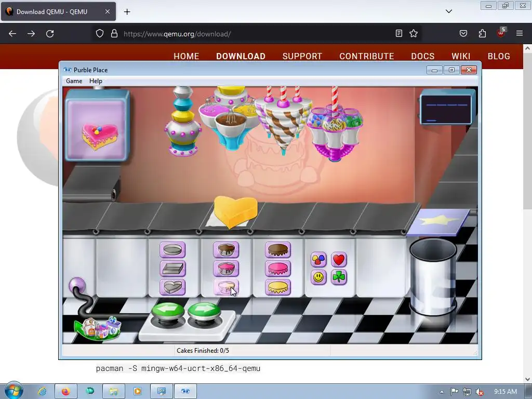
Task: Click the muted volume tray icon
Action: (x=480, y=392)
